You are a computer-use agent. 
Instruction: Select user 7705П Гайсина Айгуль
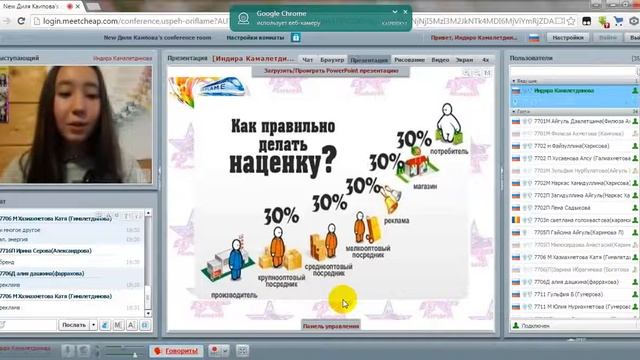(x=574, y=232)
